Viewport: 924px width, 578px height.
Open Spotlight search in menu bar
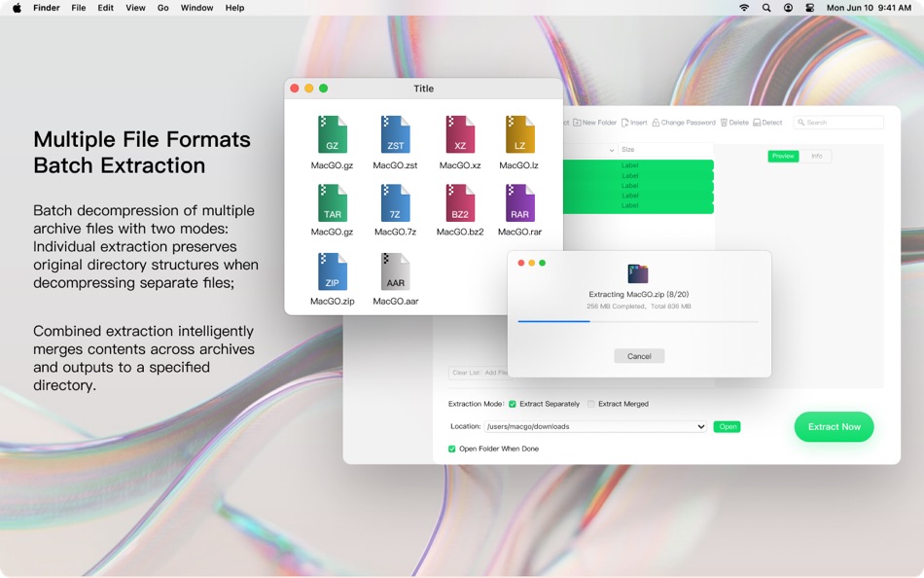click(x=766, y=8)
